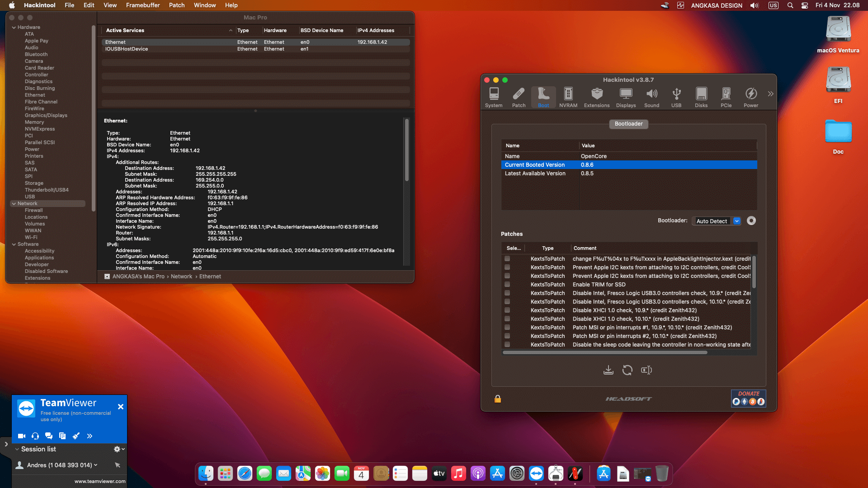Click the rename/edit icon below patches list

tap(646, 370)
